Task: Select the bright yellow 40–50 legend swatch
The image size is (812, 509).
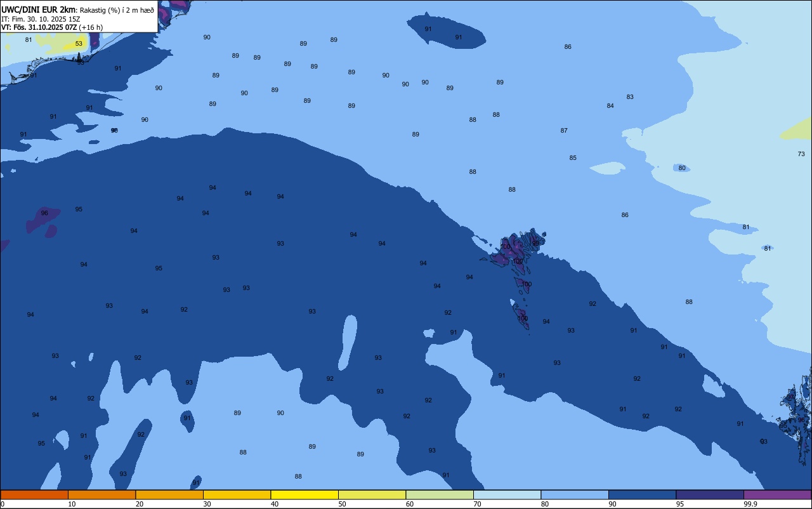Action: (304, 494)
